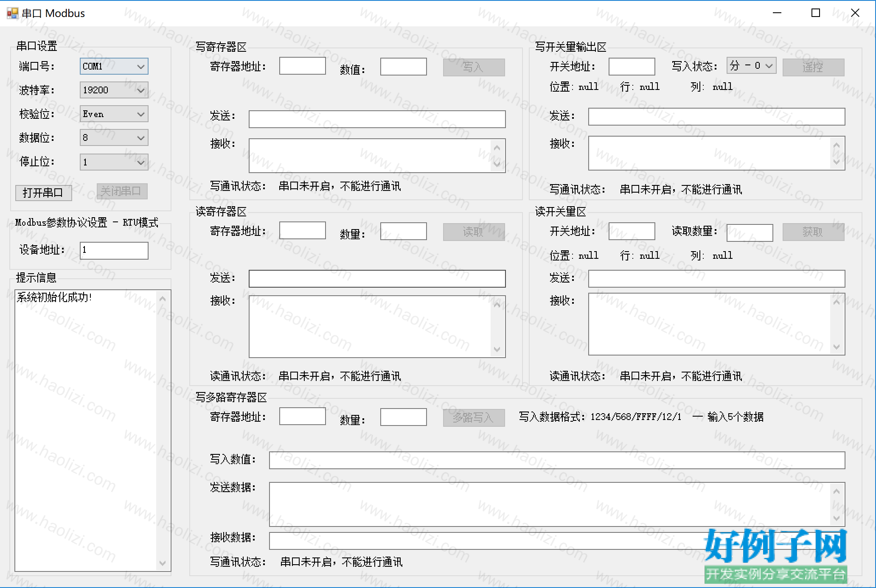
Task: Click the 打开串口 button
Action: pyautogui.click(x=43, y=193)
